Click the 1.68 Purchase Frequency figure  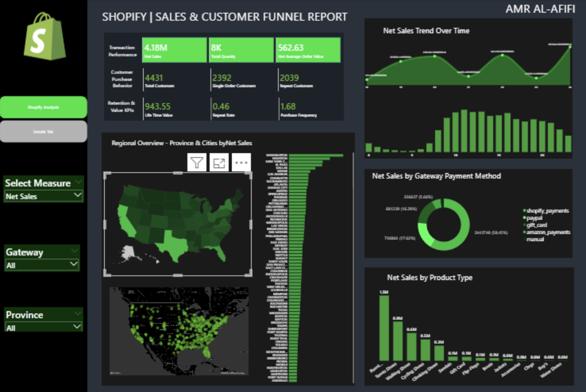[288, 106]
